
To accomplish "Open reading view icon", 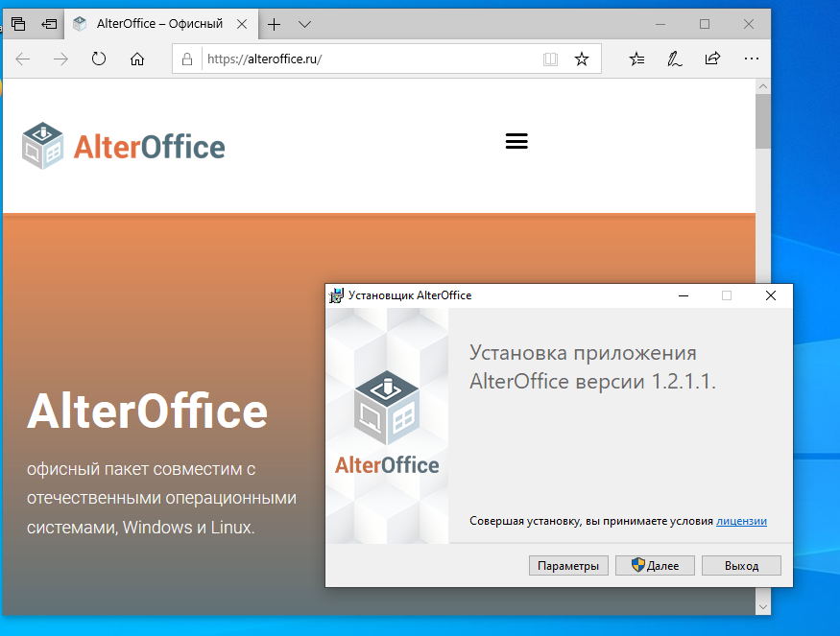I will tap(550, 59).
